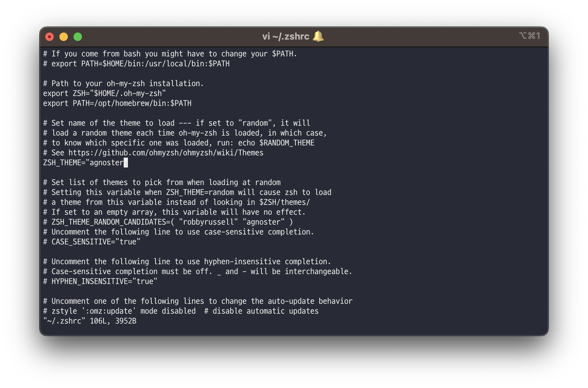The height and width of the screenshot is (388, 588).
Task: Click the ⌥⌘1 shortcut indicator
Action: tap(529, 36)
